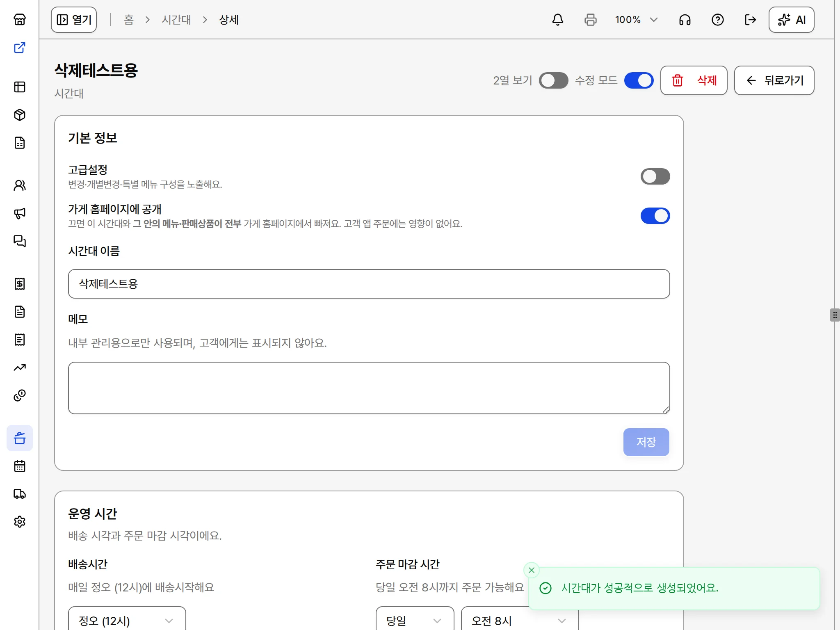
Task: Go to 시간대 breadcrumb
Action: (x=176, y=20)
